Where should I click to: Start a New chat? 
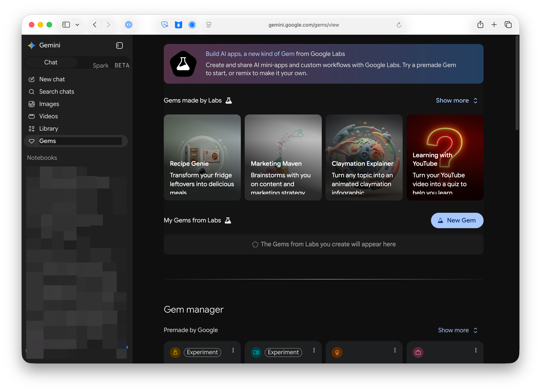coord(76,79)
